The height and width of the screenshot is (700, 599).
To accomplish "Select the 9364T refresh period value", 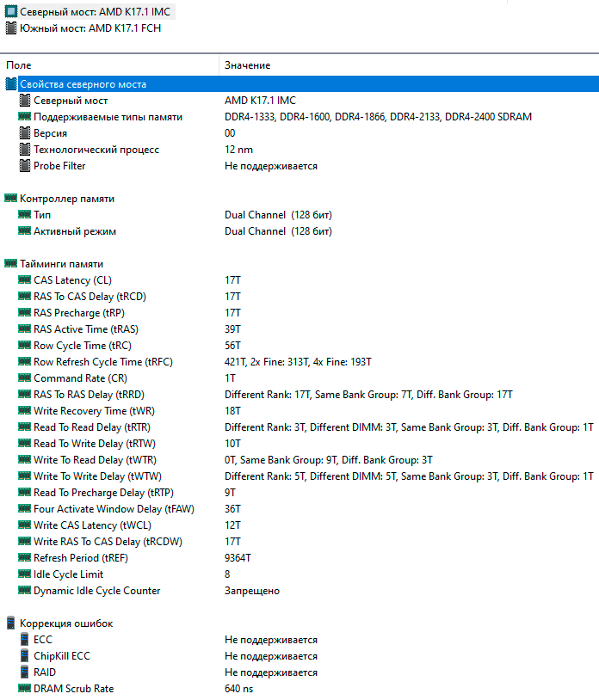I will [238, 558].
